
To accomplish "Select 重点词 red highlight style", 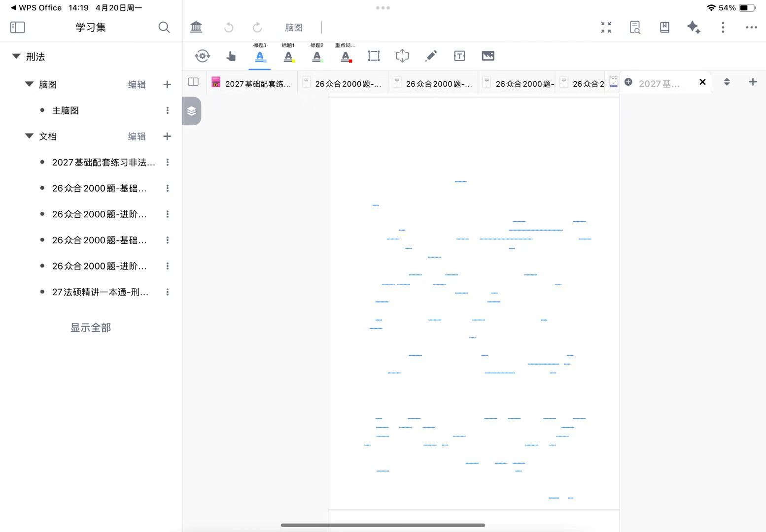I will (x=346, y=56).
